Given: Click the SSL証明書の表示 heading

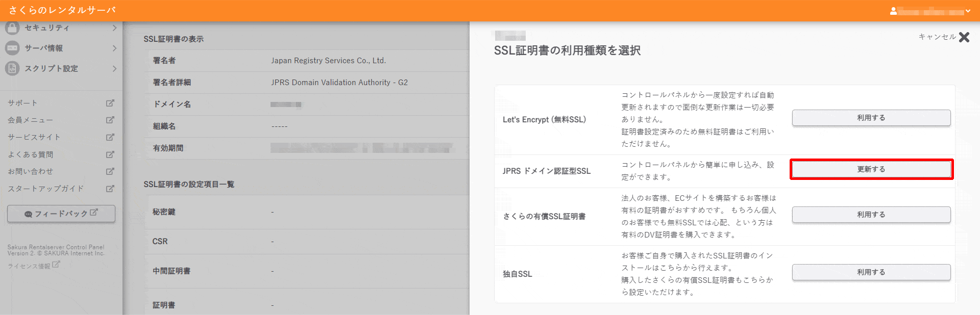Looking at the screenshot, I should [x=174, y=39].
